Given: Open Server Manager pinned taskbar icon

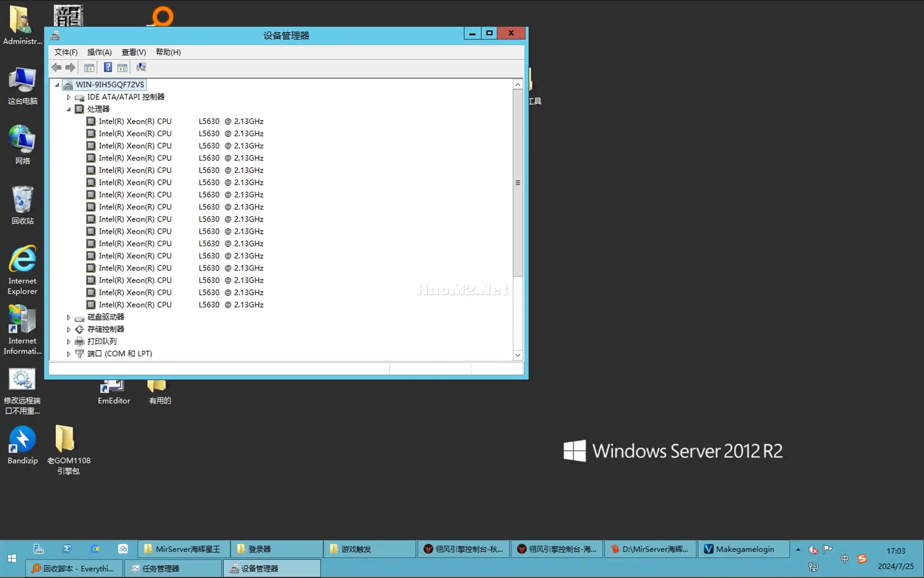Looking at the screenshot, I should [38, 549].
